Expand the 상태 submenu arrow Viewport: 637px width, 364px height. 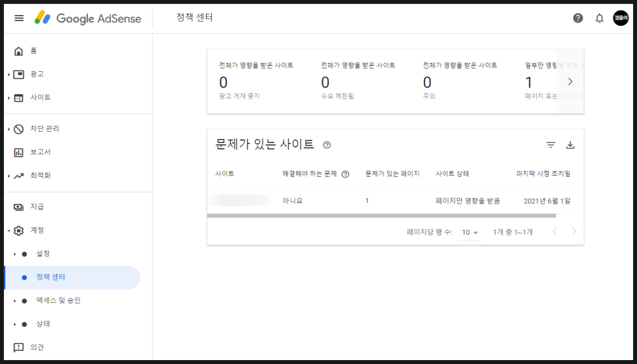pyautogui.click(x=15, y=324)
